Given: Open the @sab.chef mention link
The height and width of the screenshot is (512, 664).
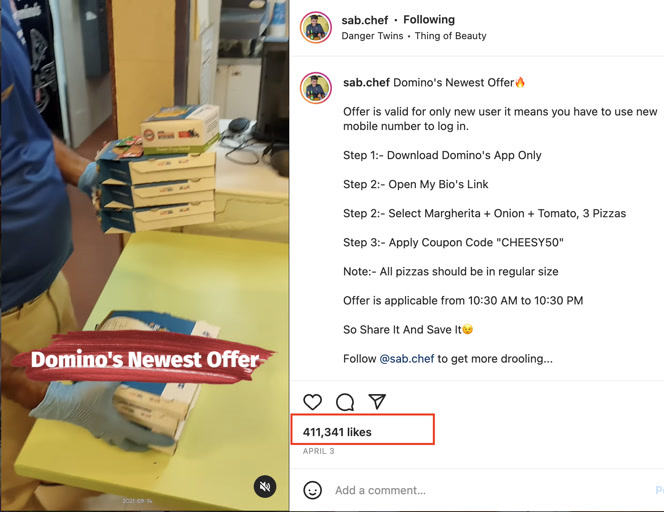Looking at the screenshot, I should click(407, 359).
